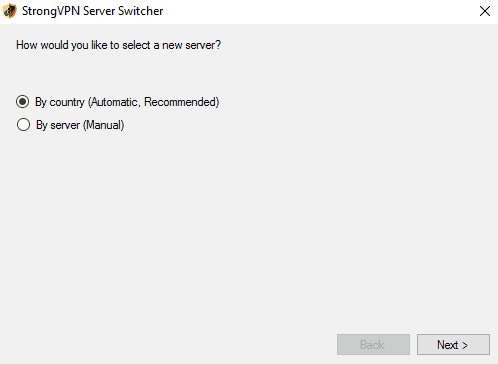The image size is (498, 365).
Task: Click the 'StrongVPN Server Switcher' title text
Action: [93, 11]
